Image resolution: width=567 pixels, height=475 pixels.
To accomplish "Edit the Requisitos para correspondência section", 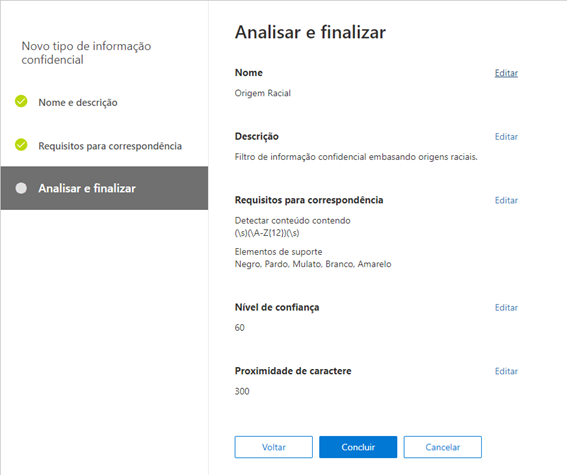I will 506,200.
